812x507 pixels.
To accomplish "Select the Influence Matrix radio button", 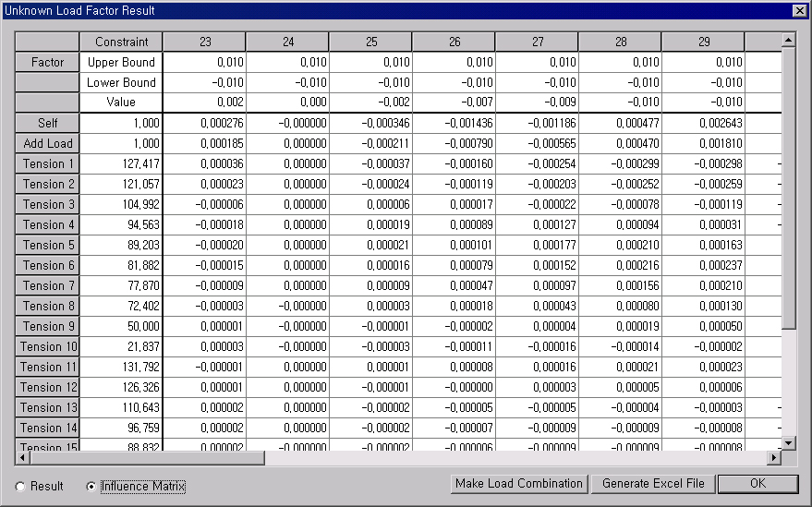I will (91, 487).
